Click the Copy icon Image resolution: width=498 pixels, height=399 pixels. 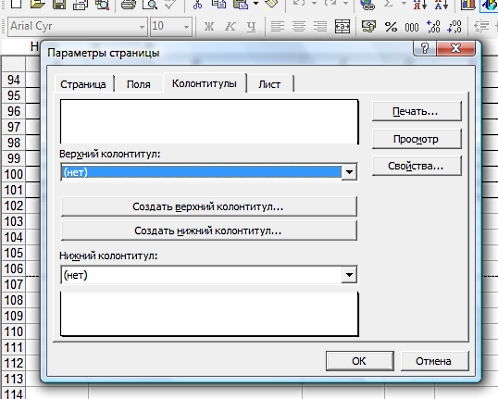click(x=219, y=4)
